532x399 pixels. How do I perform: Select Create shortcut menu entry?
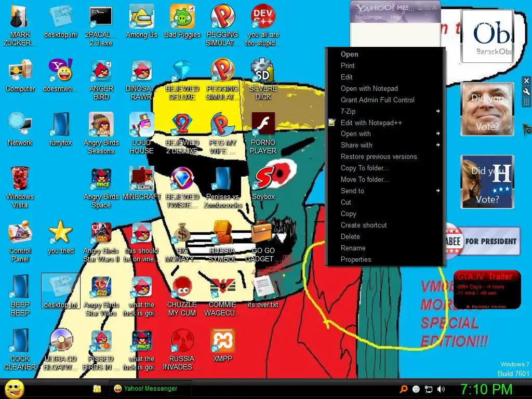(x=385, y=225)
